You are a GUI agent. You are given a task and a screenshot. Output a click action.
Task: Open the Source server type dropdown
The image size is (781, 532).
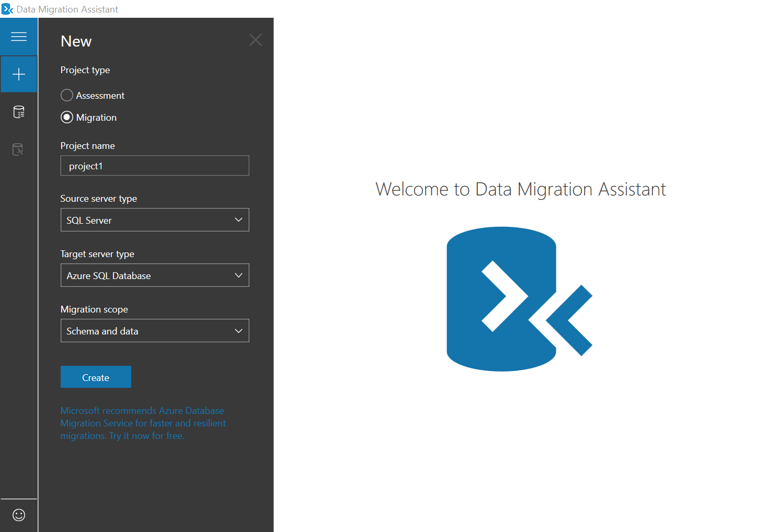point(155,220)
